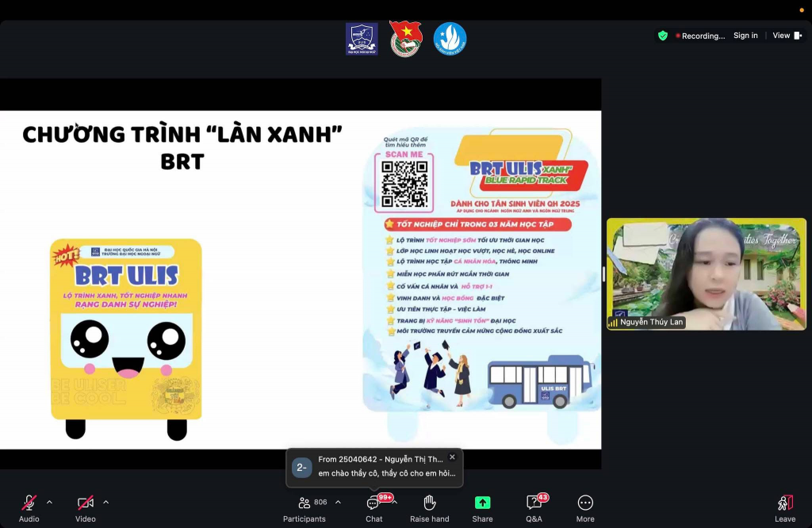Leave the meeting
This screenshot has width=812, height=528.
(785, 508)
